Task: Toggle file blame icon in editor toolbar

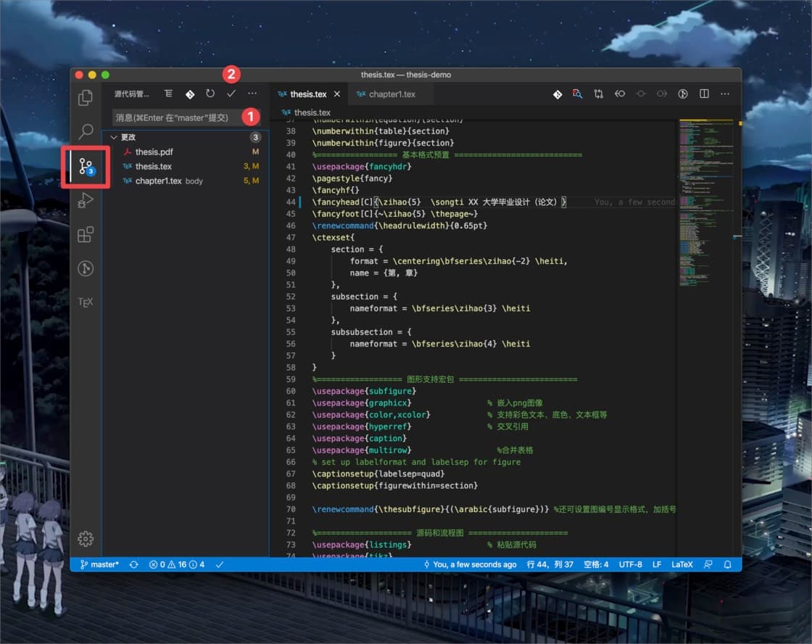Action: 683,94
